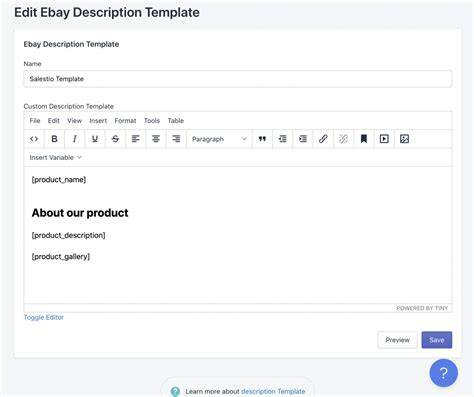Viewport: 474px width, 397px height.
Task: Open the Tools menu
Action: tap(152, 121)
